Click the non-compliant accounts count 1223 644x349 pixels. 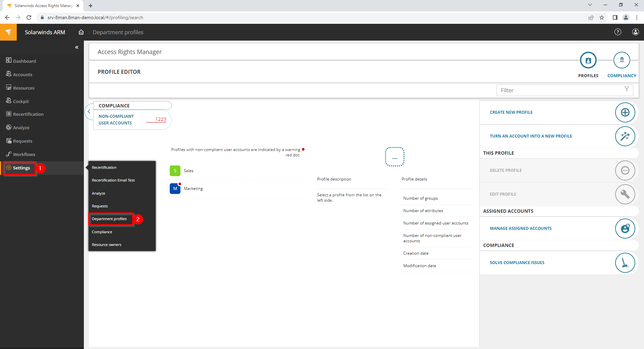(161, 119)
